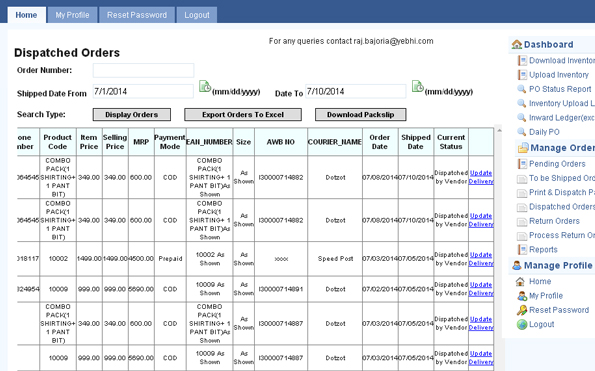This screenshot has height=371, width=595.
Task: Click the Manage Profile user icon
Action: (517, 265)
